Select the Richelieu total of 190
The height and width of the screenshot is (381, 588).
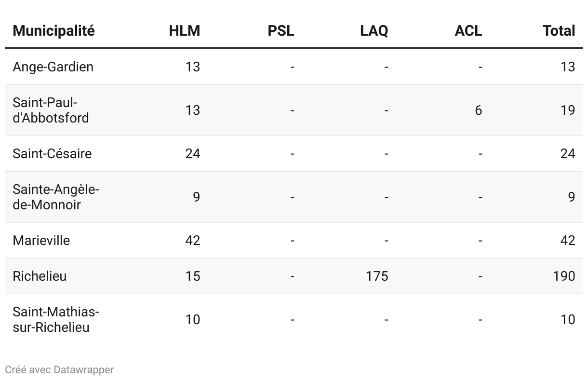564,276
